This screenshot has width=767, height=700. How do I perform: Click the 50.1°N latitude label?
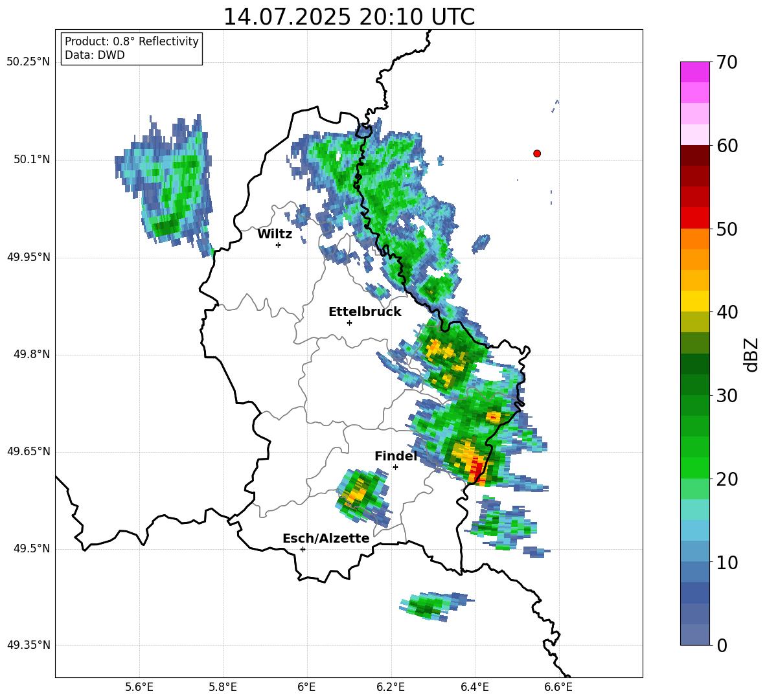[32, 160]
